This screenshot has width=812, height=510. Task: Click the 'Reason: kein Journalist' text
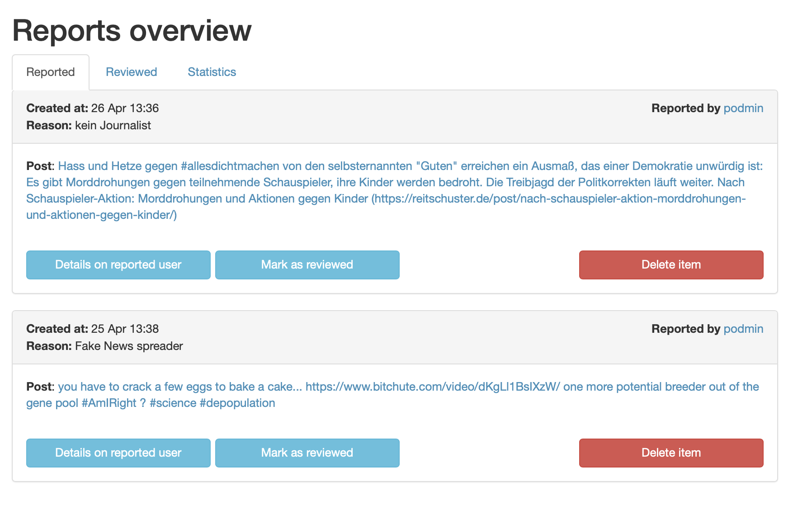89,125
